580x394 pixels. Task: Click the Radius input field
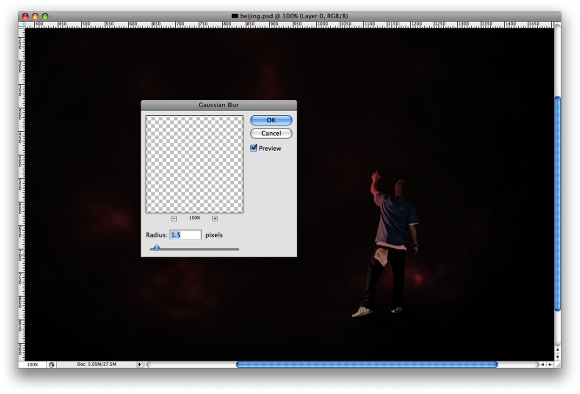[185, 235]
